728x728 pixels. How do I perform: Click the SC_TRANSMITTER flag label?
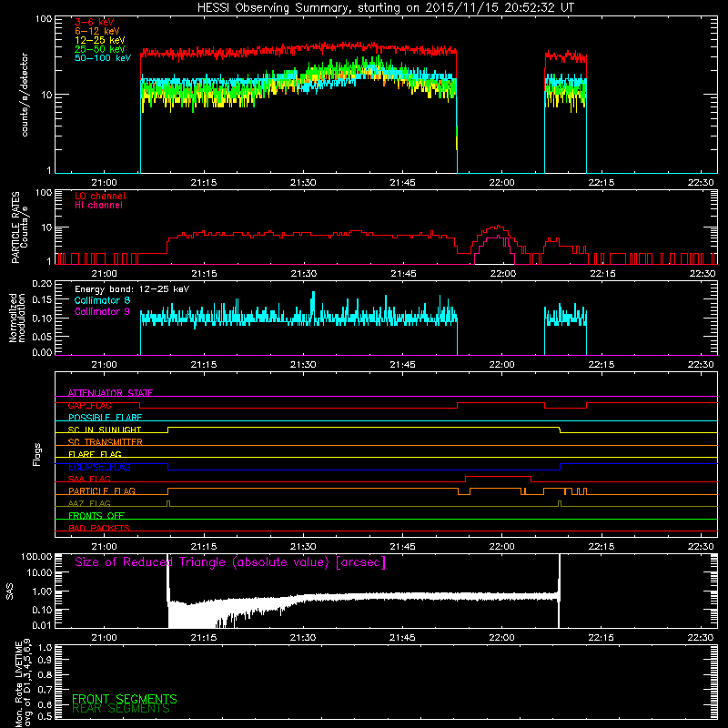(106, 442)
